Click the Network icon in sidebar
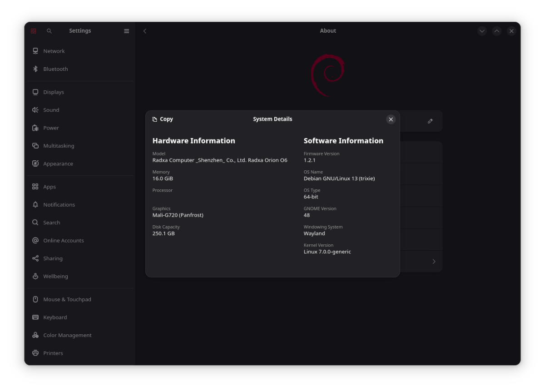 [35, 51]
